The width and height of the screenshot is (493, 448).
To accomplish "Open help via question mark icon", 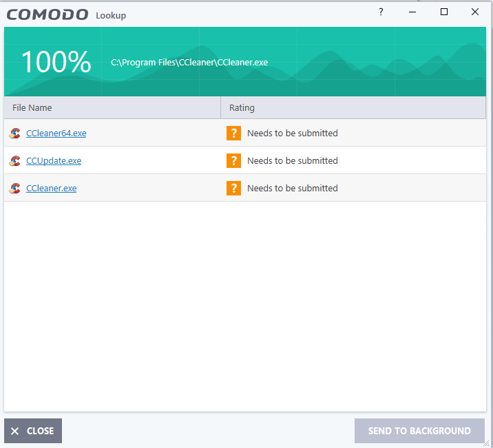I will click(x=381, y=12).
